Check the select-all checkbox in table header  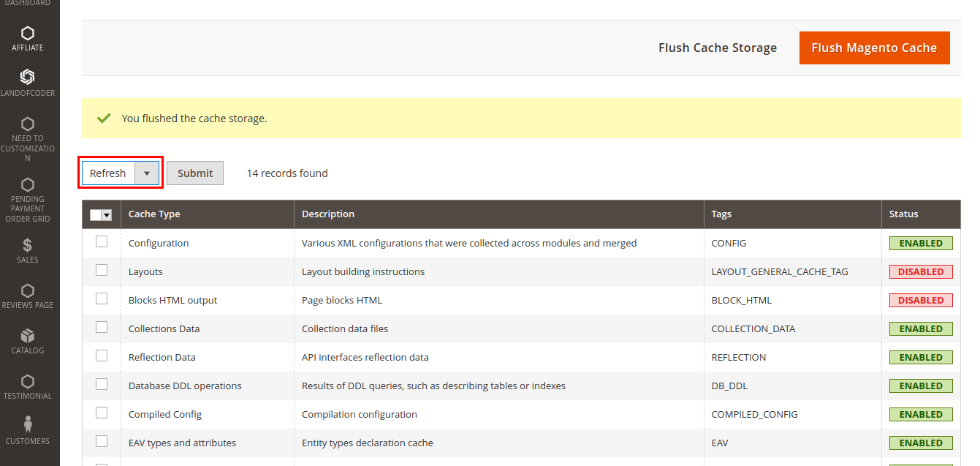click(97, 214)
